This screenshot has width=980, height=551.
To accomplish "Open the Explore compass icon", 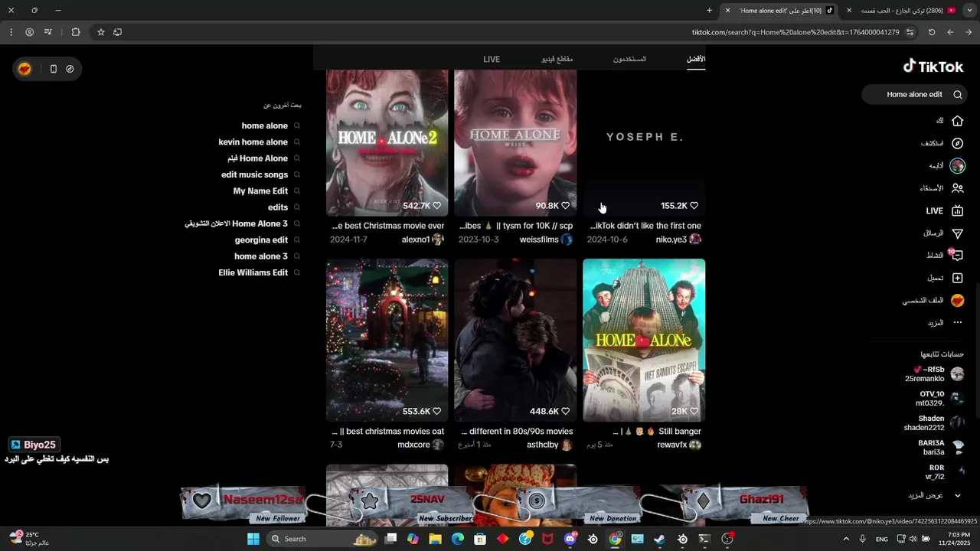I will tap(957, 143).
